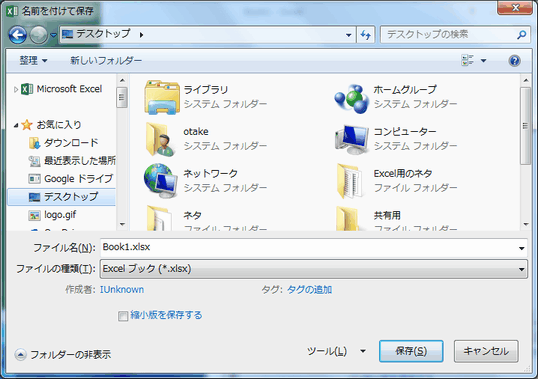Select the otake user folder icon

click(x=161, y=140)
